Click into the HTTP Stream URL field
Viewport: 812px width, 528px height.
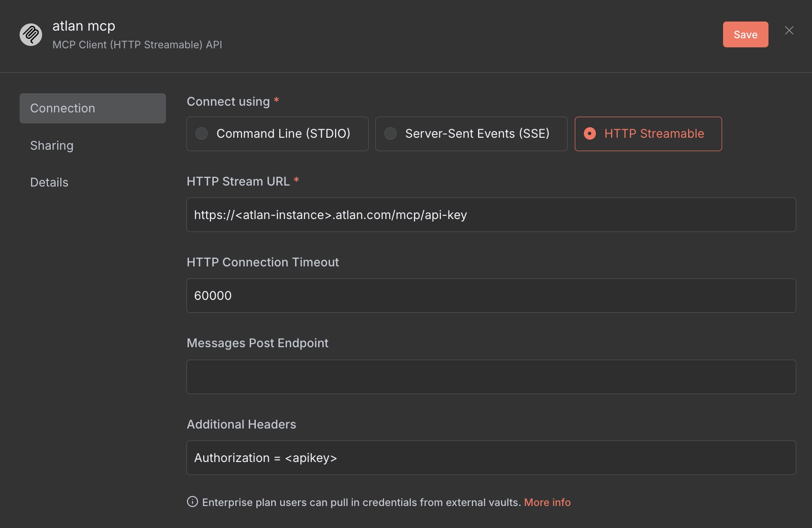click(x=491, y=215)
